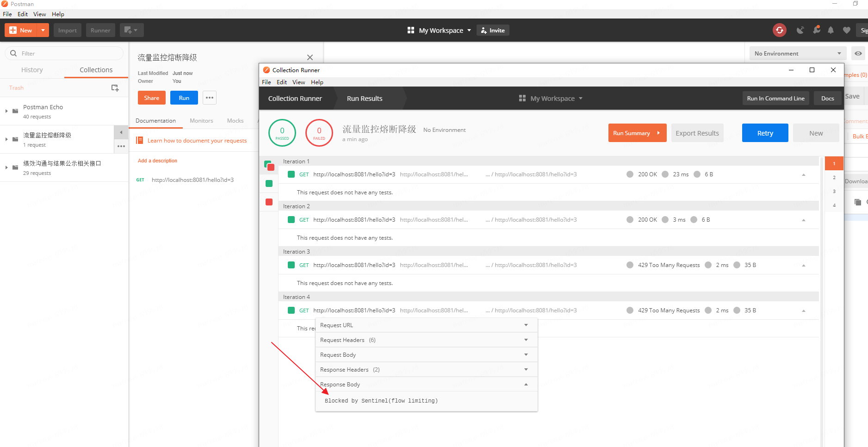Show all results filter icon
This screenshot has width=868, height=447.
coord(269,165)
